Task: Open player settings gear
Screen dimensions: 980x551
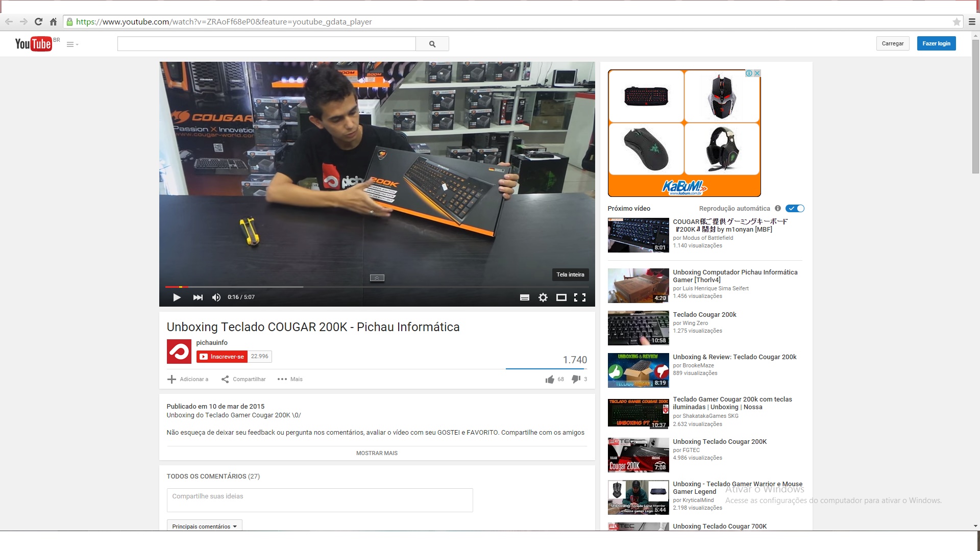Action: 543,297
